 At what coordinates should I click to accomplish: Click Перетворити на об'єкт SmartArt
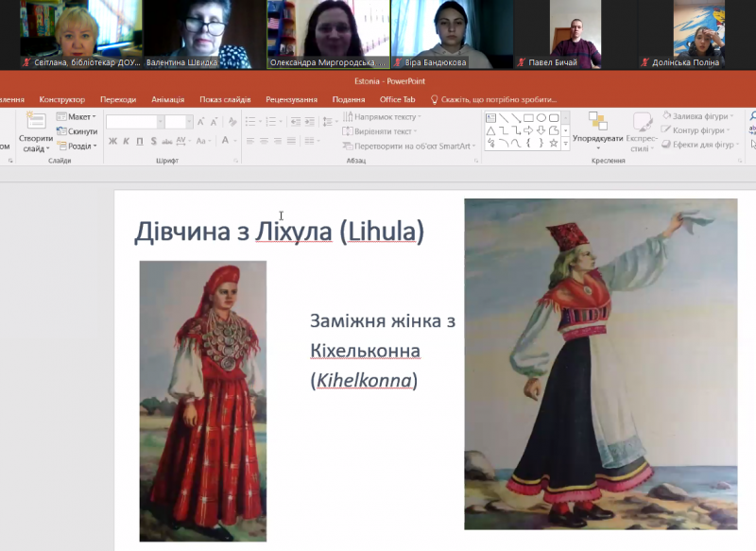pos(409,146)
